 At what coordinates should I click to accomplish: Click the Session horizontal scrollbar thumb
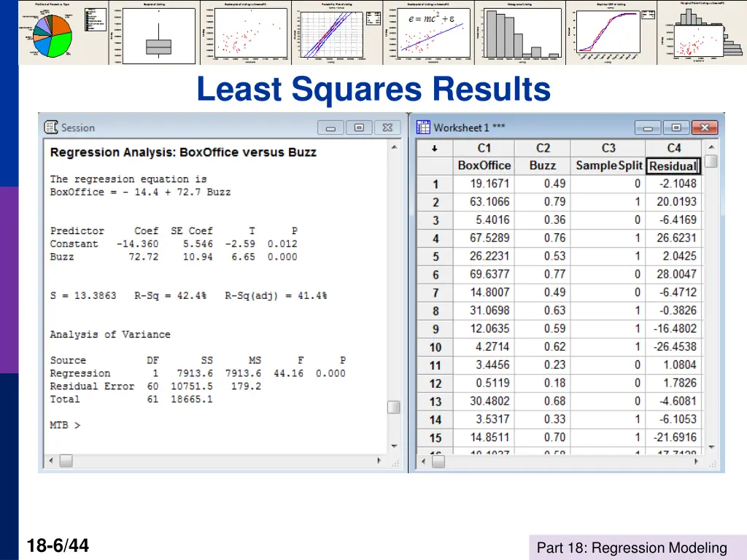[66, 461]
